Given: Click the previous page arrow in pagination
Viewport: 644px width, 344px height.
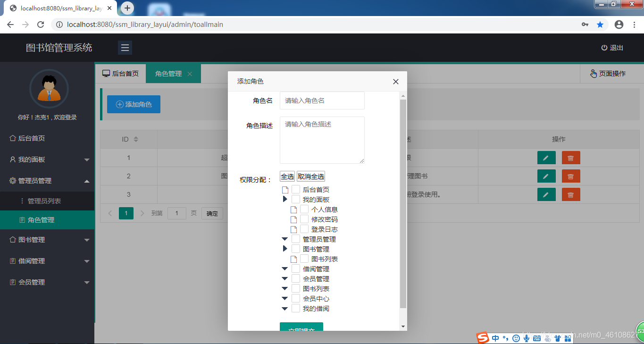Looking at the screenshot, I should tap(110, 213).
